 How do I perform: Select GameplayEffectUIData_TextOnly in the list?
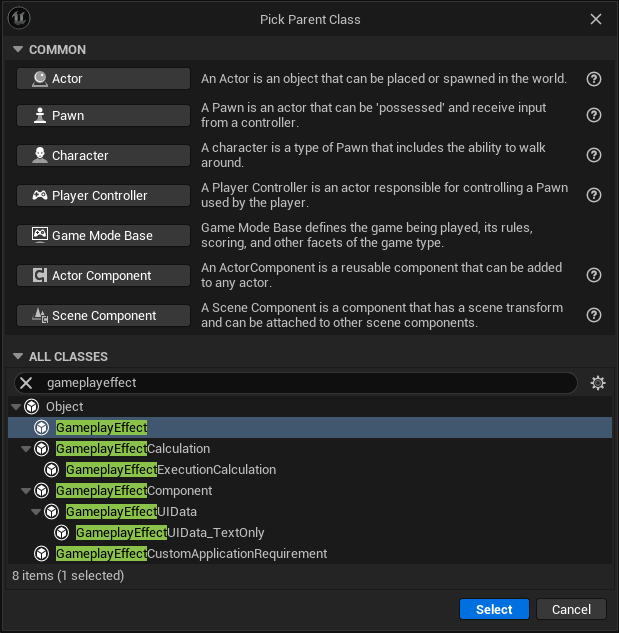170,533
